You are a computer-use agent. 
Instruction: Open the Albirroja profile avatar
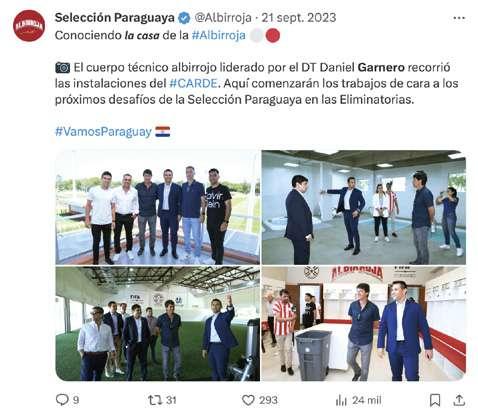point(29,26)
